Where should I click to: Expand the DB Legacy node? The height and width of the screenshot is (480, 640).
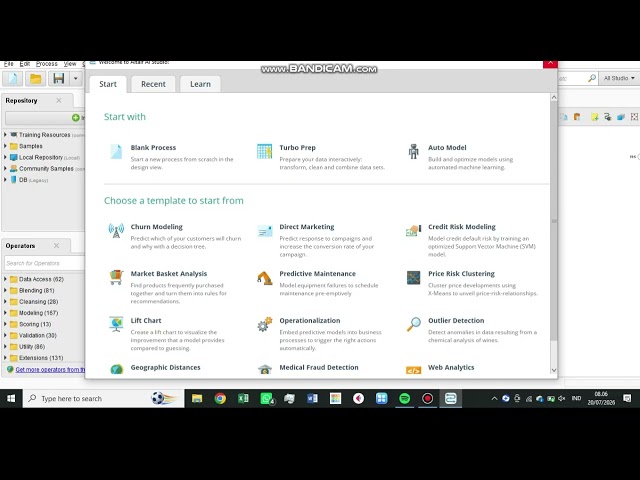coord(5,180)
